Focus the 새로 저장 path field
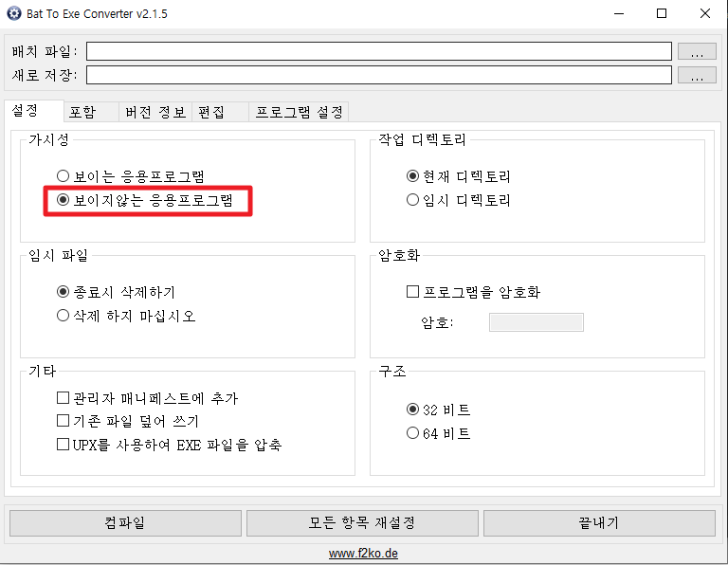 point(379,75)
